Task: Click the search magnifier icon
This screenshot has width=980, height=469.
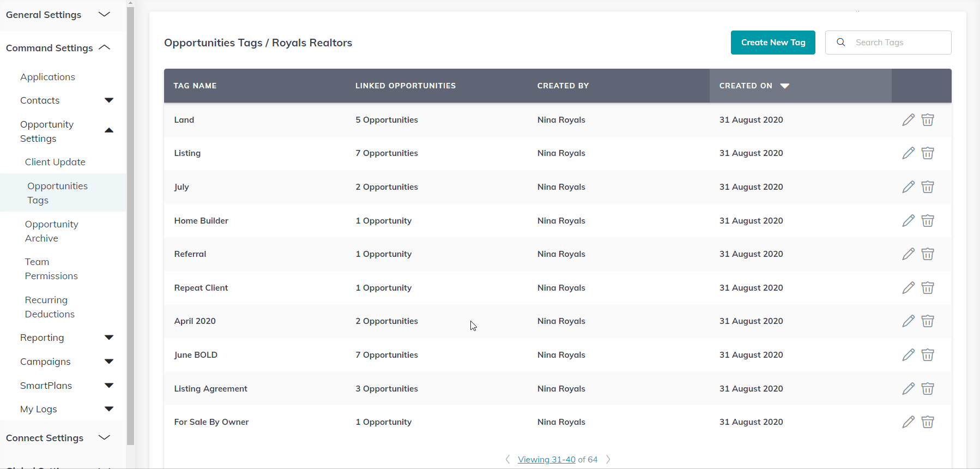Action: 841,43
